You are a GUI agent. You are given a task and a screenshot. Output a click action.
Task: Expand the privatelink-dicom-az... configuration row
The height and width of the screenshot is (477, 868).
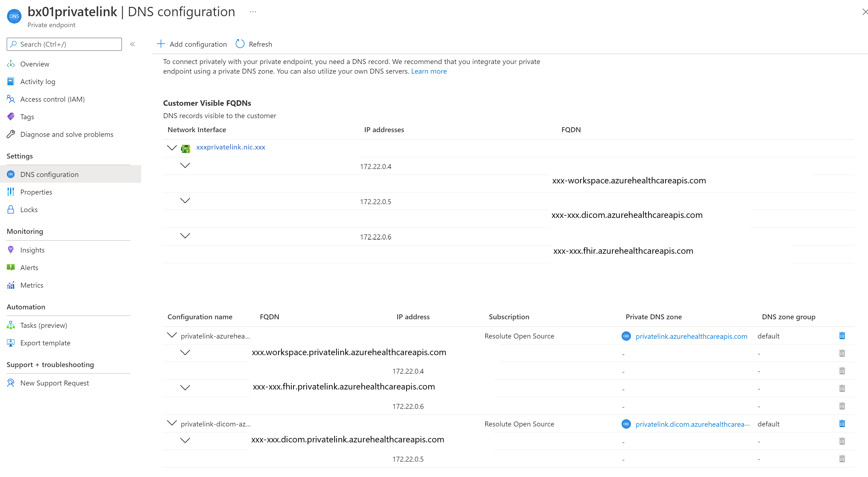tap(171, 423)
